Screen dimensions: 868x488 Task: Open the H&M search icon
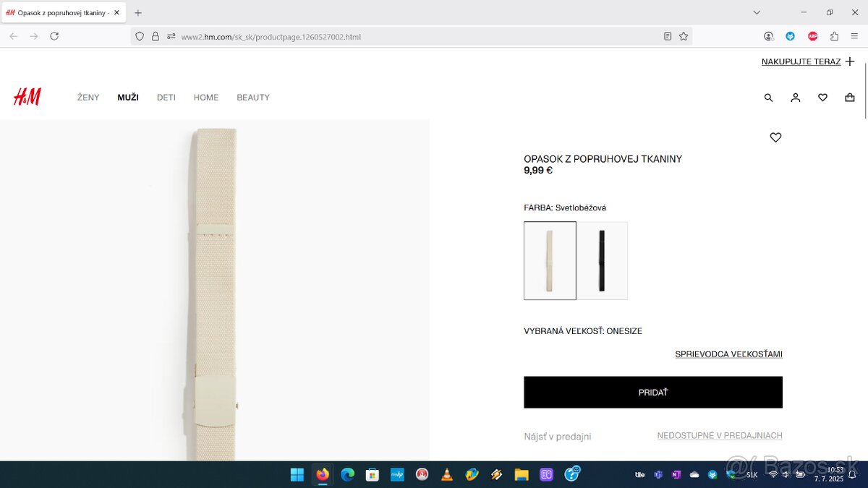click(x=768, y=98)
